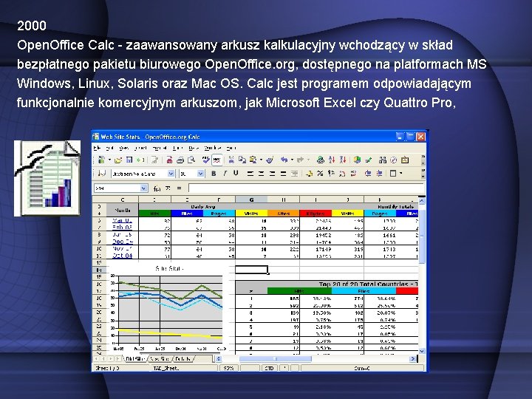This screenshot has height=399, width=532.
Task: Open the Font Name dropdown
Action: [171, 174]
